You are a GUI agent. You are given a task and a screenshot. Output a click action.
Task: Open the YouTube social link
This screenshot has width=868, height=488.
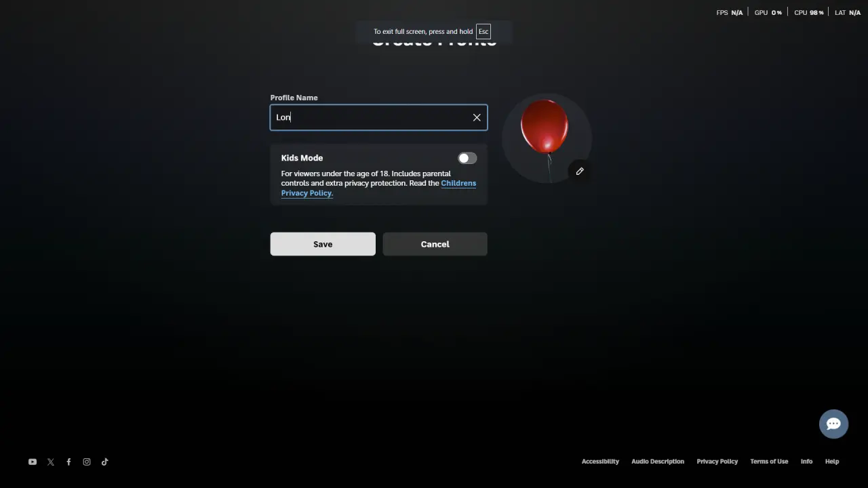pyautogui.click(x=32, y=462)
